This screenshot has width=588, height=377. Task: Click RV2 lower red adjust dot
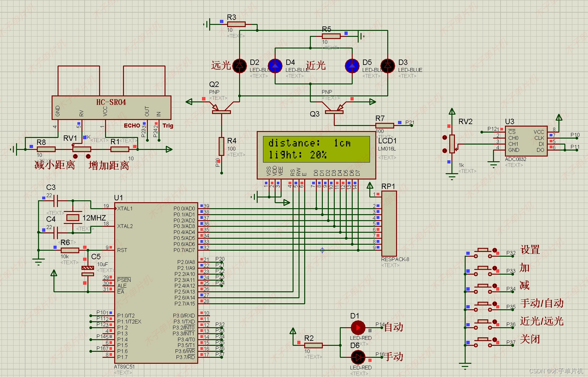(445, 151)
